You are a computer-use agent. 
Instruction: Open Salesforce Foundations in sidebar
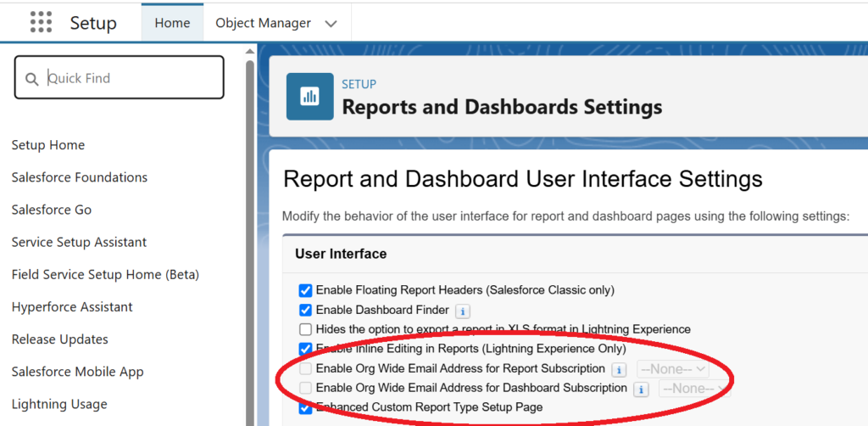point(80,177)
